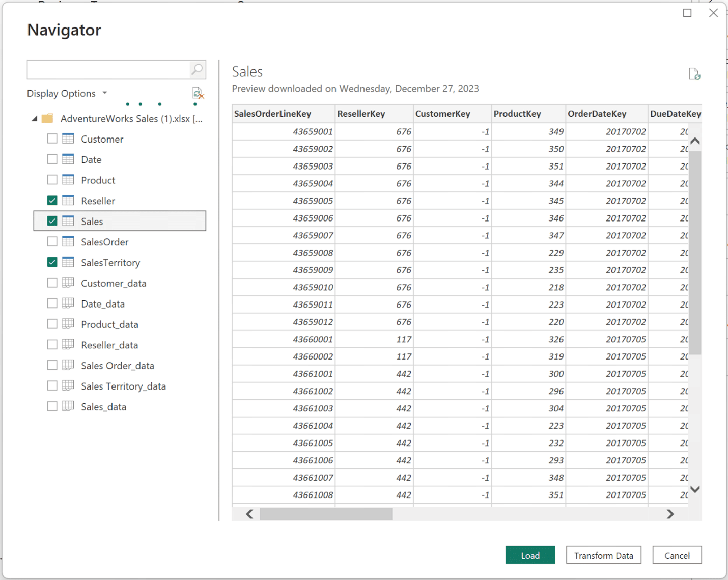
Task: Check the SalesOrder table checkbox
Action: [x=52, y=241]
